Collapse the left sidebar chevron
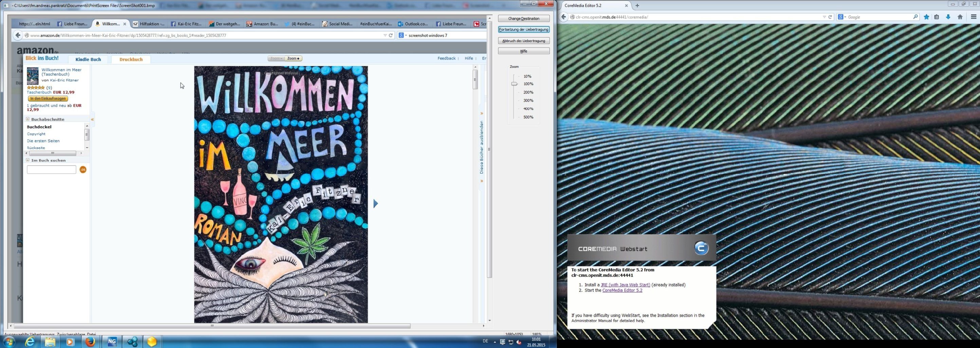Viewport: 980px width, 348px height. (92, 120)
